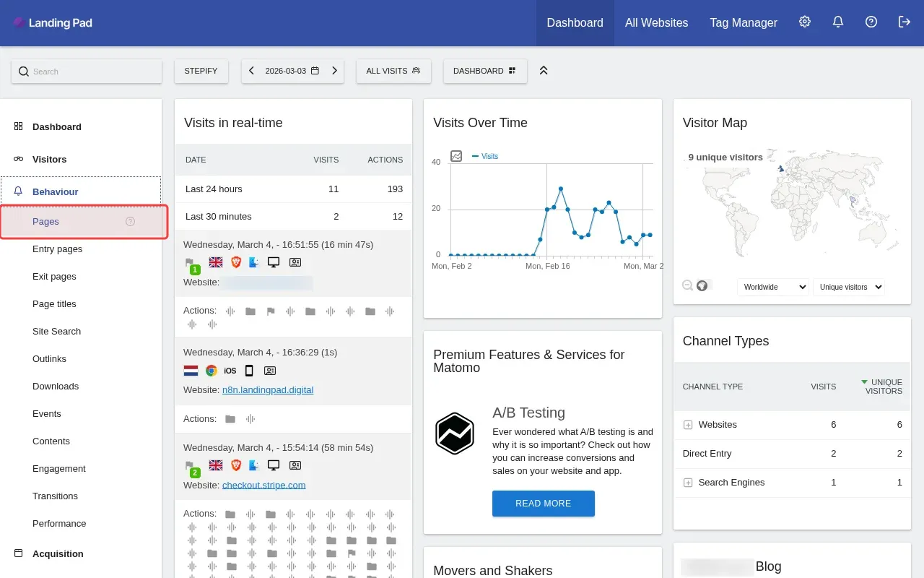The height and width of the screenshot is (578, 924).
Task: Click the globe icon below the Visitor Map
Action: 702,285
